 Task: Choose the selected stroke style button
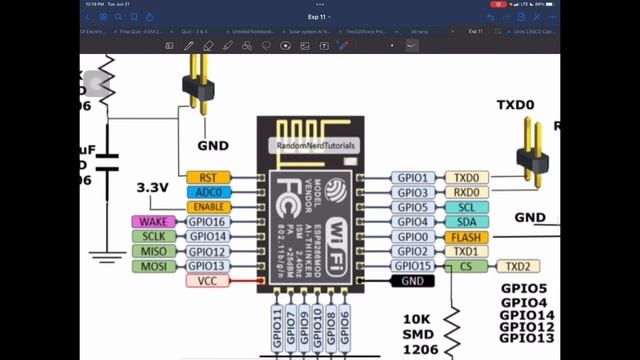point(412,46)
